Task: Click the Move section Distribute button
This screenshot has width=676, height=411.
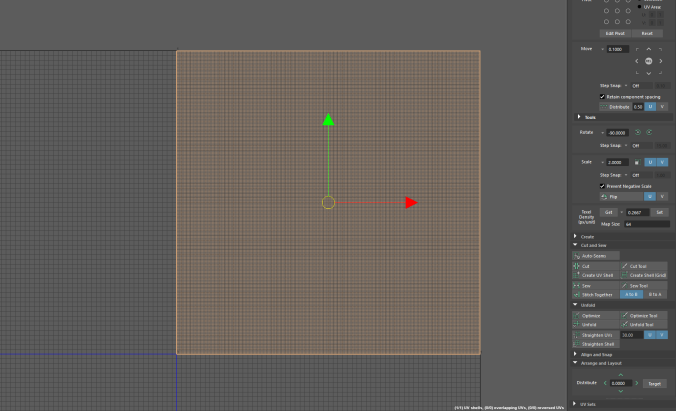Action: coord(616,107)
